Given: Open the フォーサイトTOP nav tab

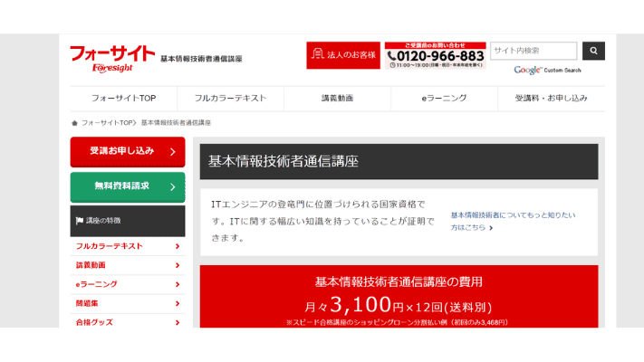Looking at the screenshot, I should [123, 99].
